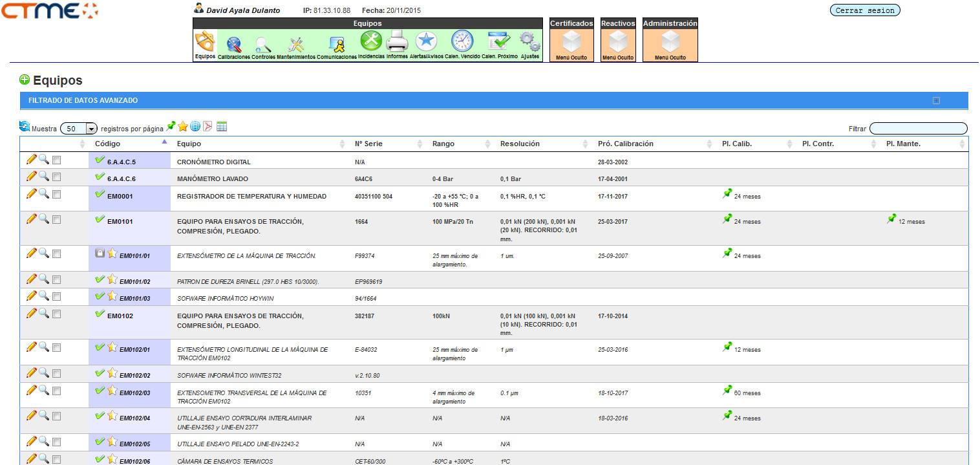Open the records per page dropdown

pyautogui.click(x=78, y=129)
